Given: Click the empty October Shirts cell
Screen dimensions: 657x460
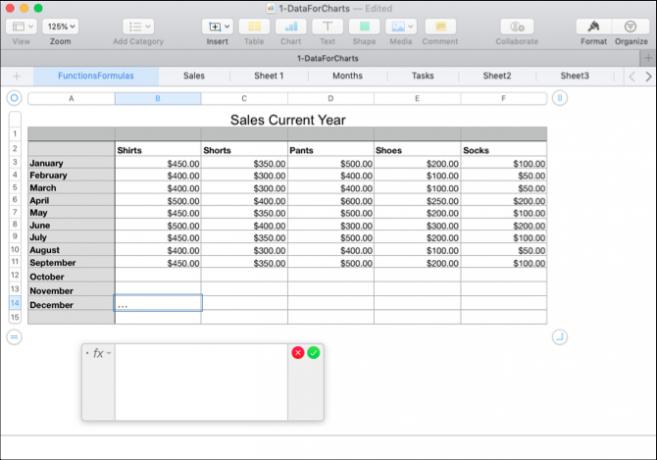Looking at the screenshot, I should (158, 275).
